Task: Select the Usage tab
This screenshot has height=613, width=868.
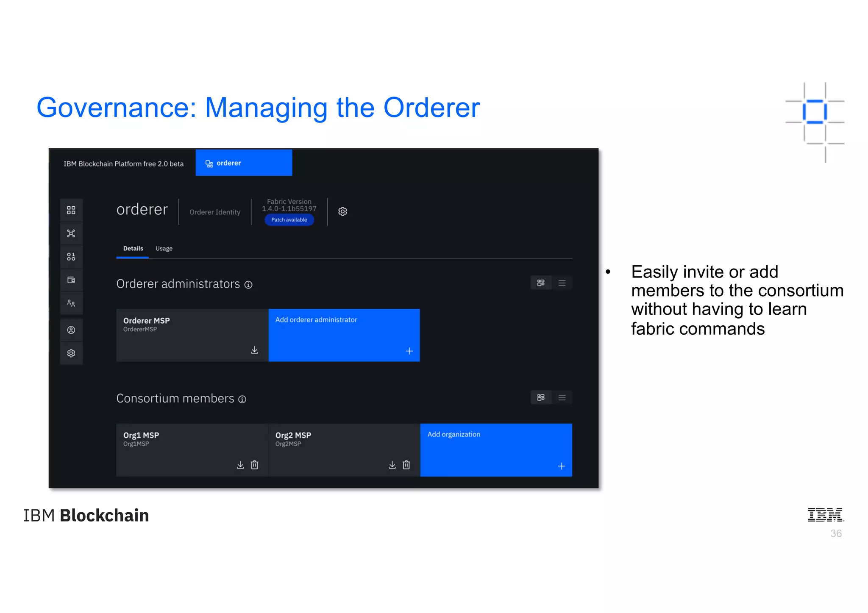Action: [164, 249]
